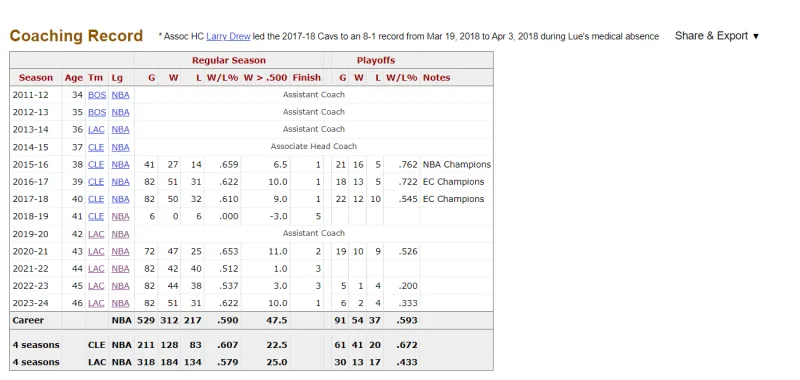Sort by the Finish column header

(307, 78)
